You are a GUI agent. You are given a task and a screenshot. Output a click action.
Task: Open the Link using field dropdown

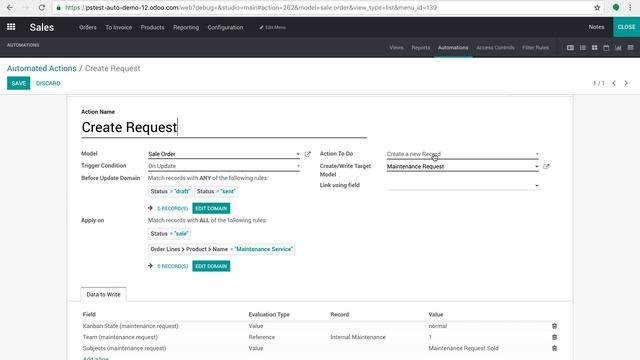tap(463, 185)
